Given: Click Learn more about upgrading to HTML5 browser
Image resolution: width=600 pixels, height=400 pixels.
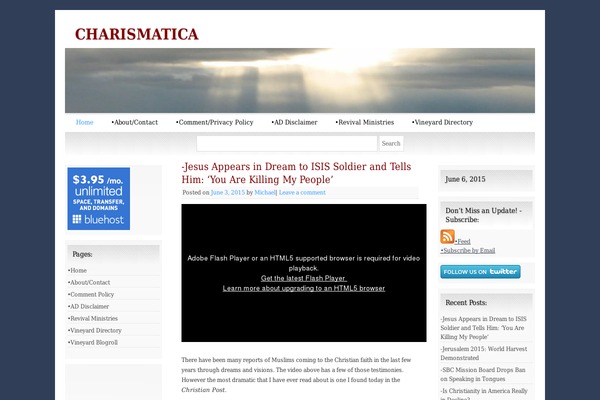Looking at the screenshot, I should click(304, 288).
